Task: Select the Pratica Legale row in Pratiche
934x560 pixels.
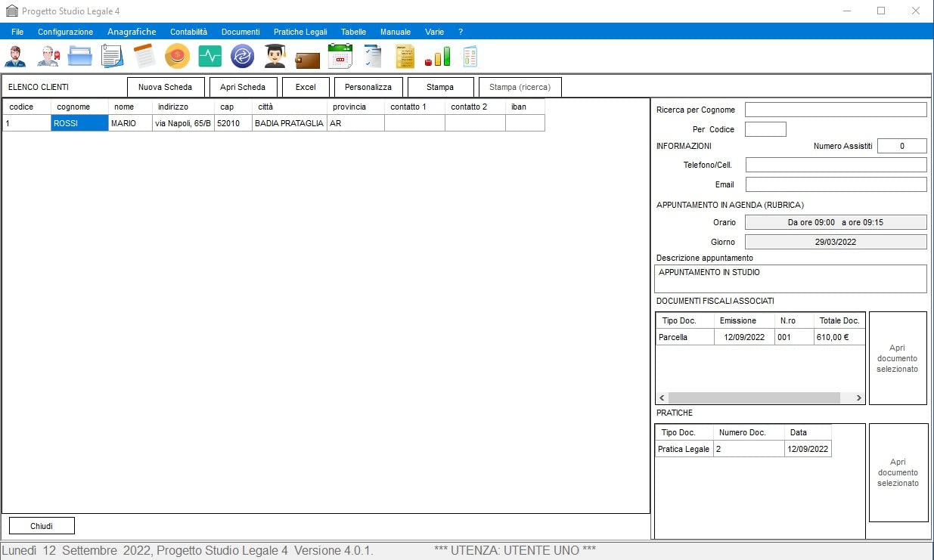Action: click(x=743, y=449)
